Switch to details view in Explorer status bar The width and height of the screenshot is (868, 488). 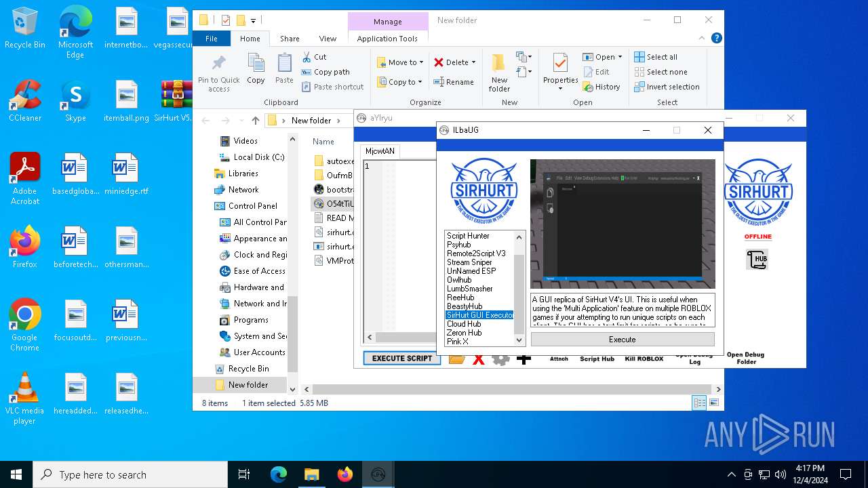click(699, 403)
